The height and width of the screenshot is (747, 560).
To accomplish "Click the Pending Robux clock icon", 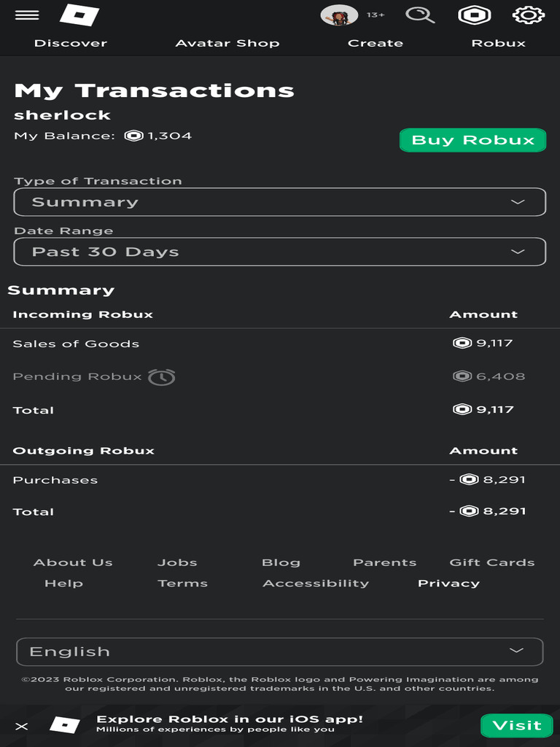I will (x=161, y=377).
